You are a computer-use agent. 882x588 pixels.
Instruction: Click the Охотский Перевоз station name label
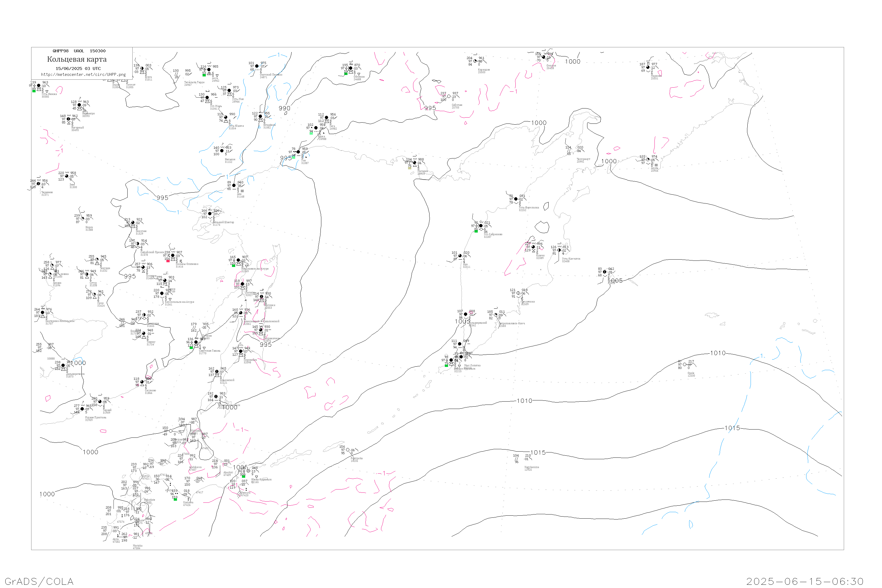coord(271,75)
